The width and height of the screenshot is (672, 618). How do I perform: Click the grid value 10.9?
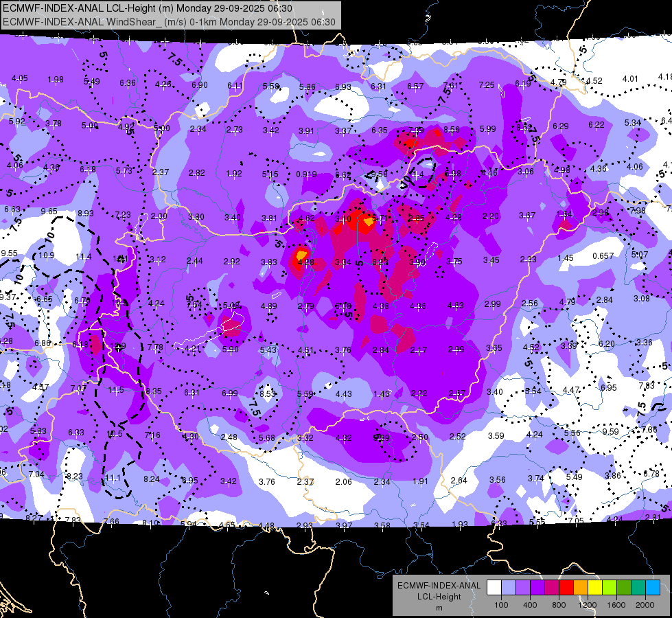46,255
